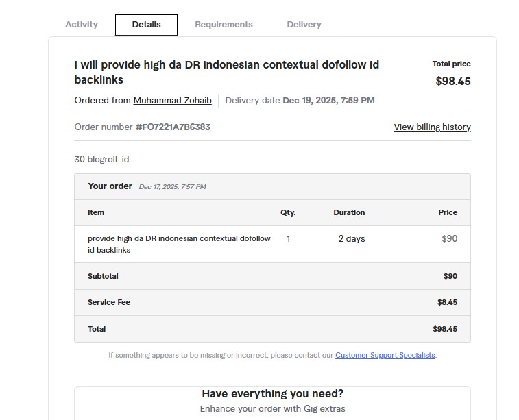Image resolution: width=519 pixels, height=420 pixels.
Task: Go to the Delivery tab
Action: (304, 25)
